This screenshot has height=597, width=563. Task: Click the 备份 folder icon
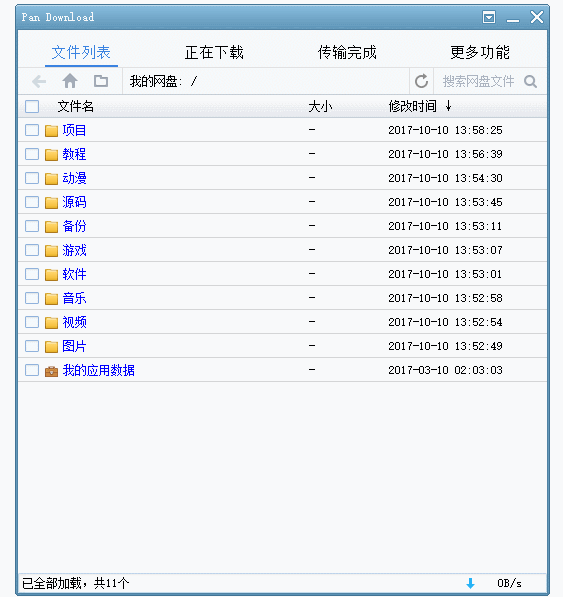tap(51, 227)
